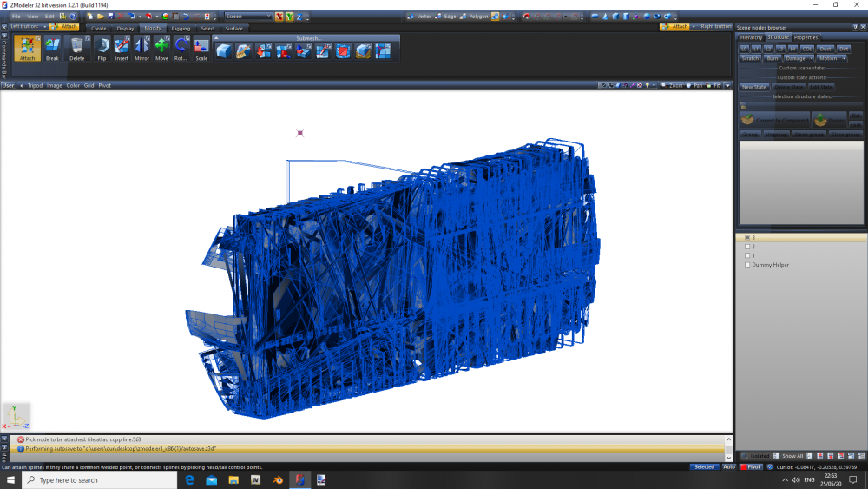Click the red Pivot indicator in status bar
868x489 pixels.
[751, 467]
